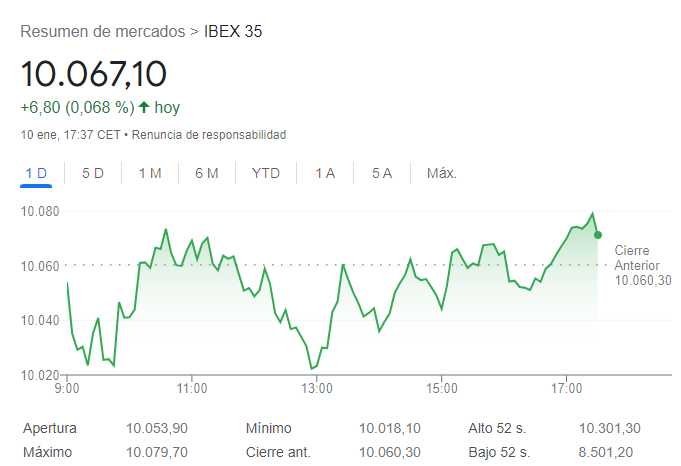Click the Alto 52 s. value 10.301,30

pyautogui.click(x=610, y=428)
